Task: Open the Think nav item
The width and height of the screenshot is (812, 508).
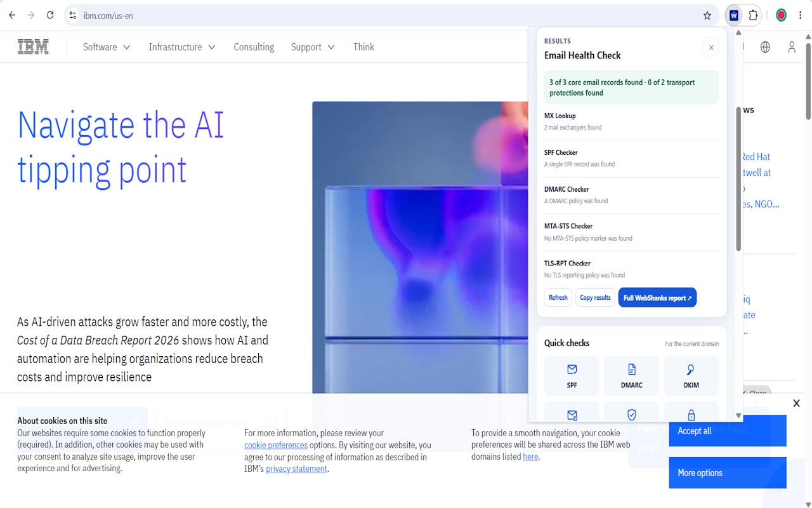Action: coord(363,47)
